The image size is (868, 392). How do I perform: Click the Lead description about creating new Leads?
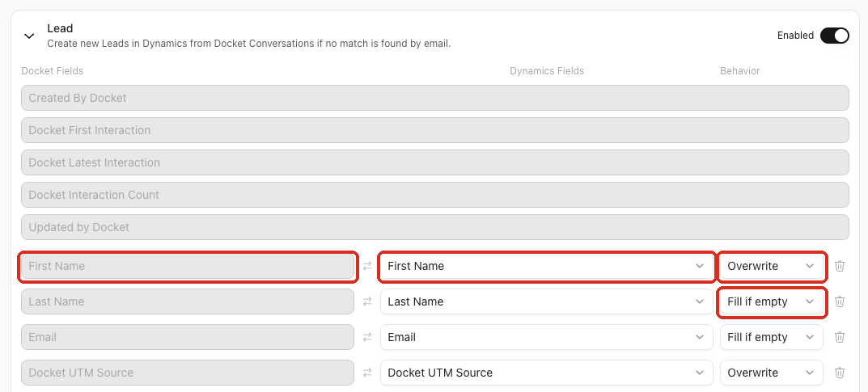(248, 43)
